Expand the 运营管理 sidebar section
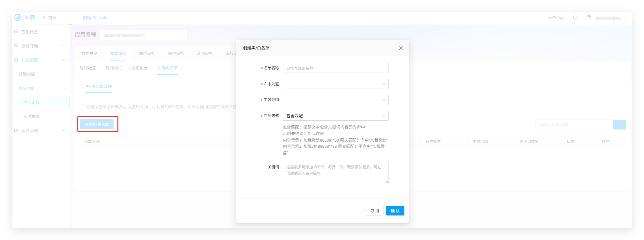 (x=63, y=130)
